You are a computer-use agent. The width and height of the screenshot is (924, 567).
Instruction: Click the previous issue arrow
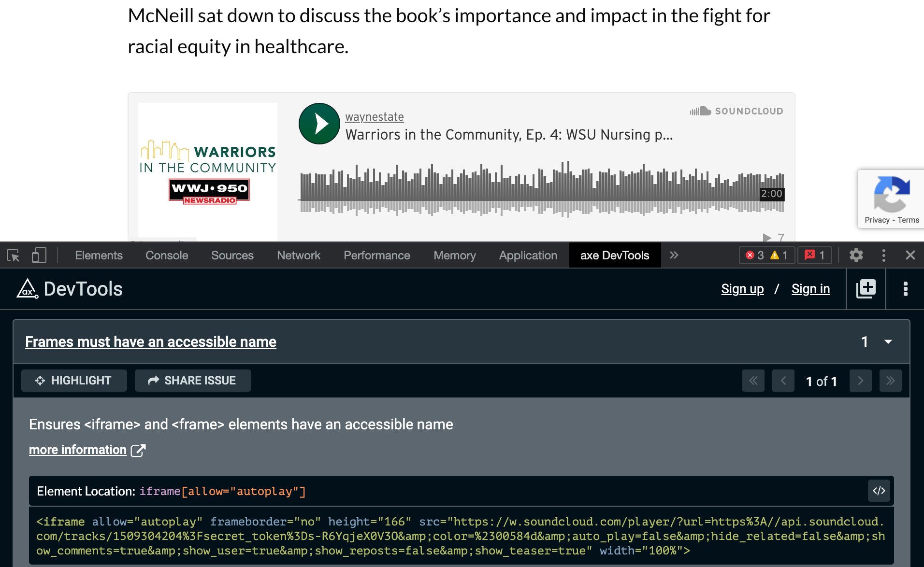pyautogui.click(x=783, y=381)
